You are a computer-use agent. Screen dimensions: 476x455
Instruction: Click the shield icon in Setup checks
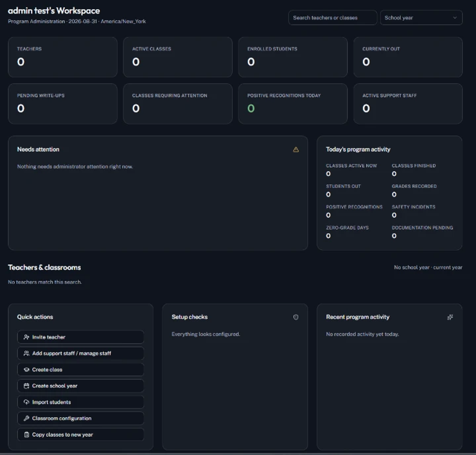pos(296,317)
